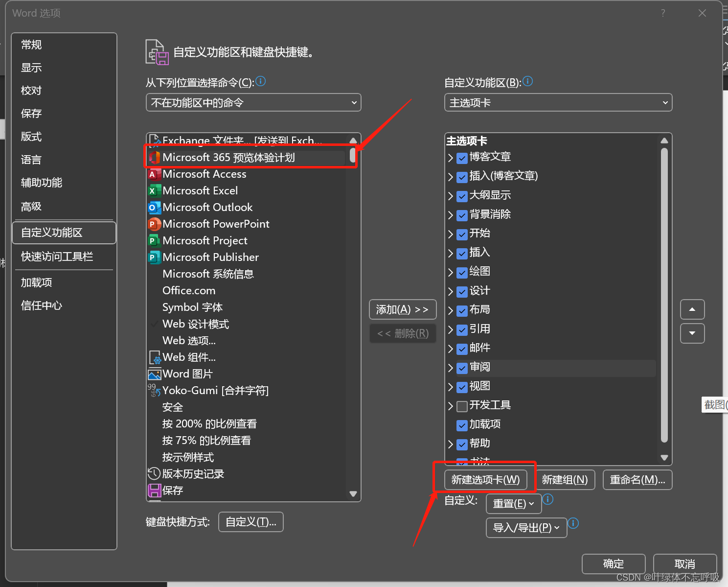The image size is (728, 587).
Task: Click the Microsoft Project icon
Action: (155, 241)
